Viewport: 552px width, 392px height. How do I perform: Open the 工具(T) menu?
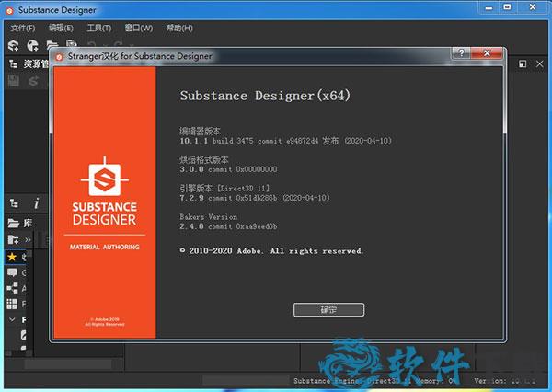coord(98,28)
